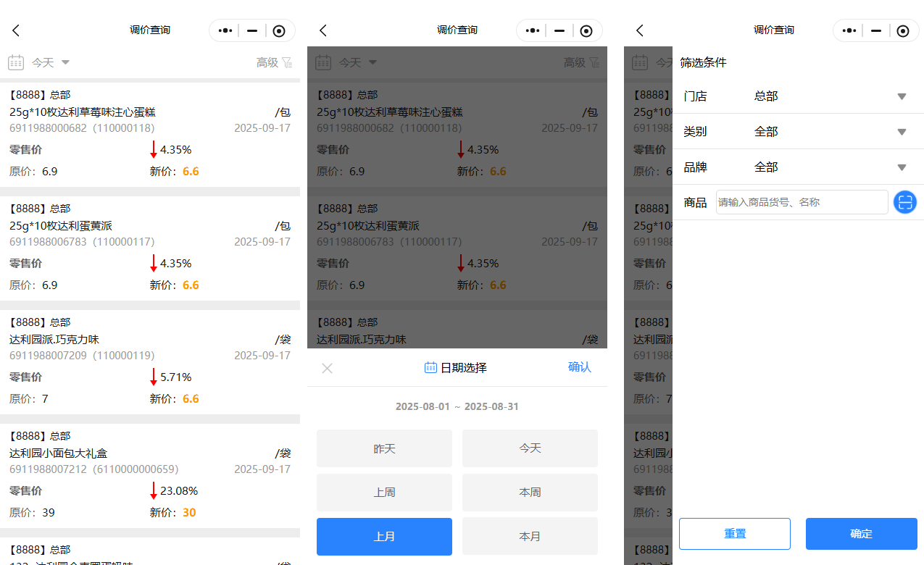Open three-dot mini program menu in right screen

851,30
